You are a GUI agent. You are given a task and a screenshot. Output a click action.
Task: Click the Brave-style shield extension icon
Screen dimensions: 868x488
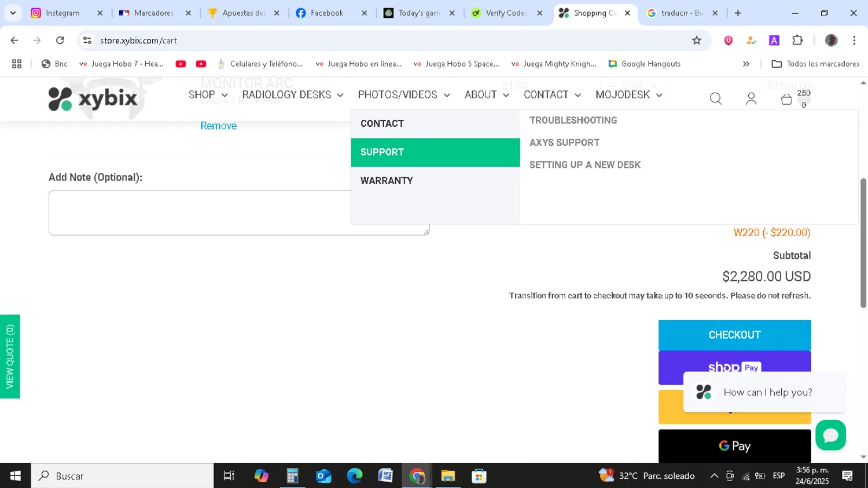pyautogui.click(x=729, y=41)
